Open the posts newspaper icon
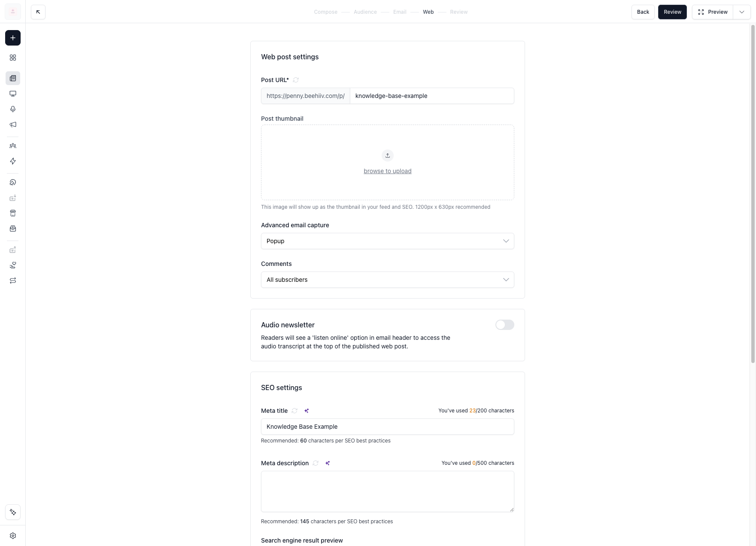The height and width of the screenshot is (546, 756). [13, 78]
